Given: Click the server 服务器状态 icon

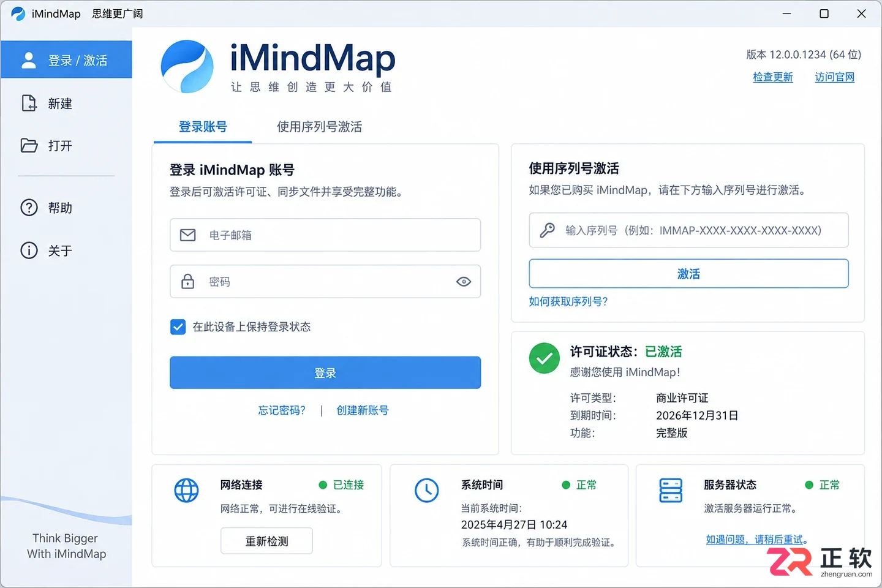Looking at the screenshot, I should (671, 491).
